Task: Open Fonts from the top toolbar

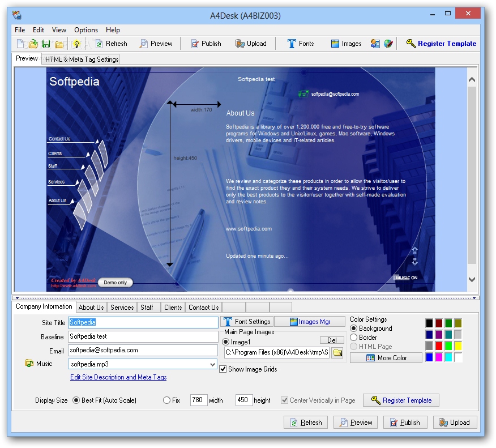Action: pyautogui.click(x=301, y=44)
